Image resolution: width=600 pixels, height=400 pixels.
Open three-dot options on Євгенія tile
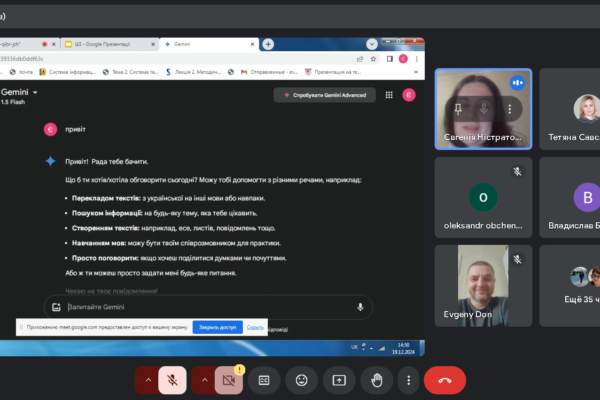(509, 109)
